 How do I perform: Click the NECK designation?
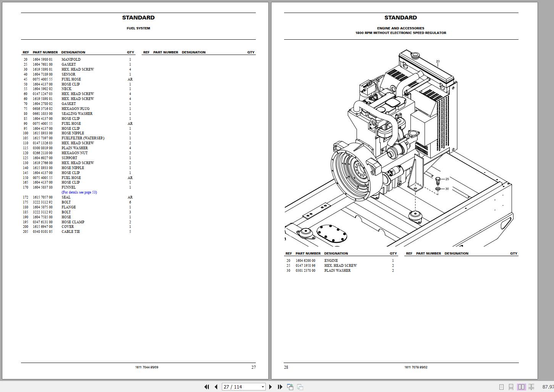point(66,89)
